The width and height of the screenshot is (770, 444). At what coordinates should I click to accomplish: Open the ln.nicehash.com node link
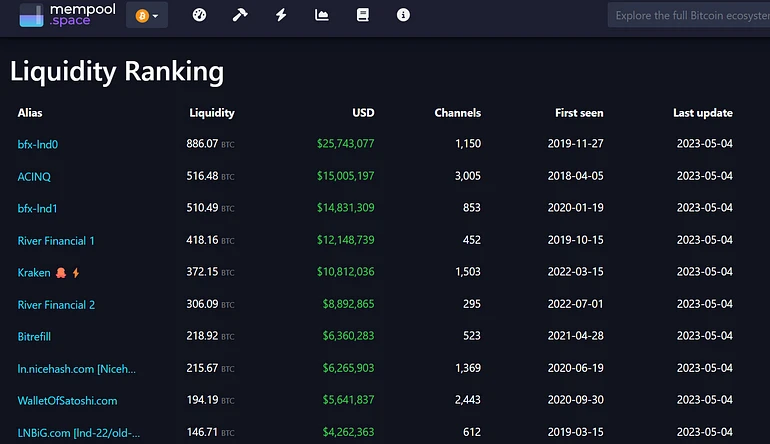tap(77, 369)
